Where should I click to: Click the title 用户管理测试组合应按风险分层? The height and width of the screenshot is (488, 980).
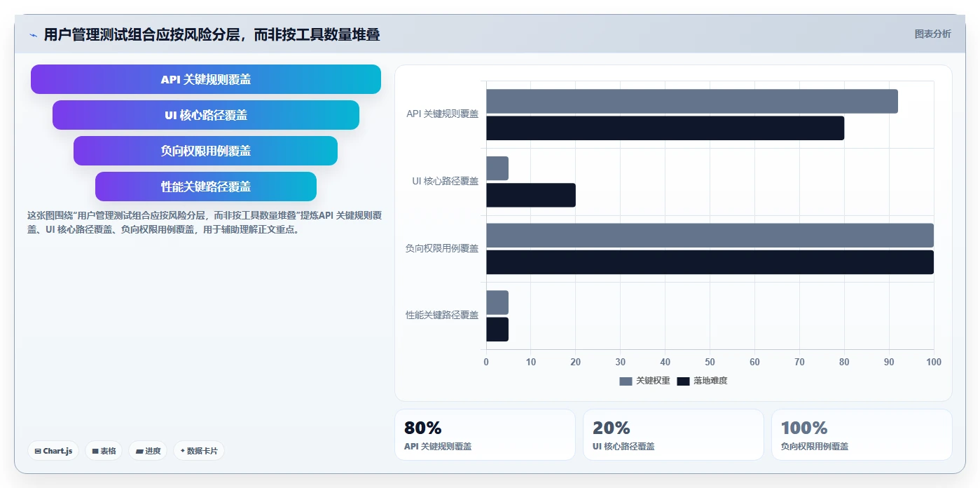click(212, 35)
